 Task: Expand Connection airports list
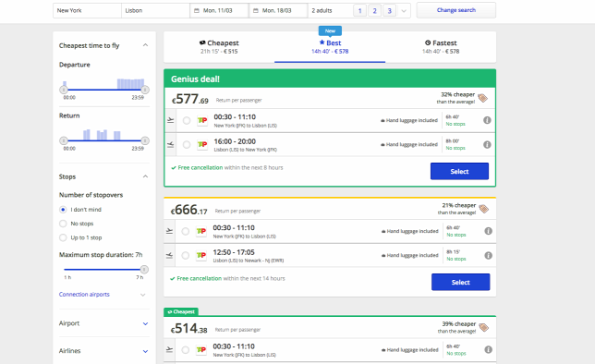point(142,295)
